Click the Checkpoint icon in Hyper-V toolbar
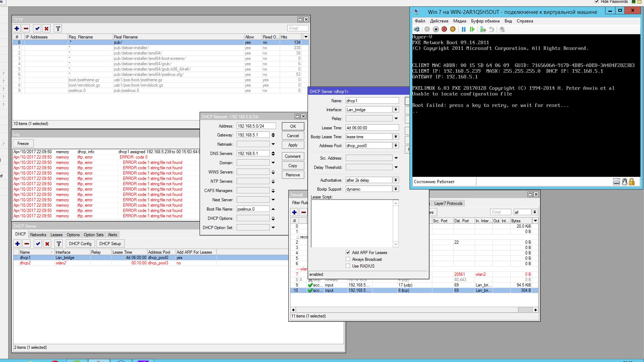Viewport: 644px width, 362px height. pyautogui.click(x=483, y=29)
